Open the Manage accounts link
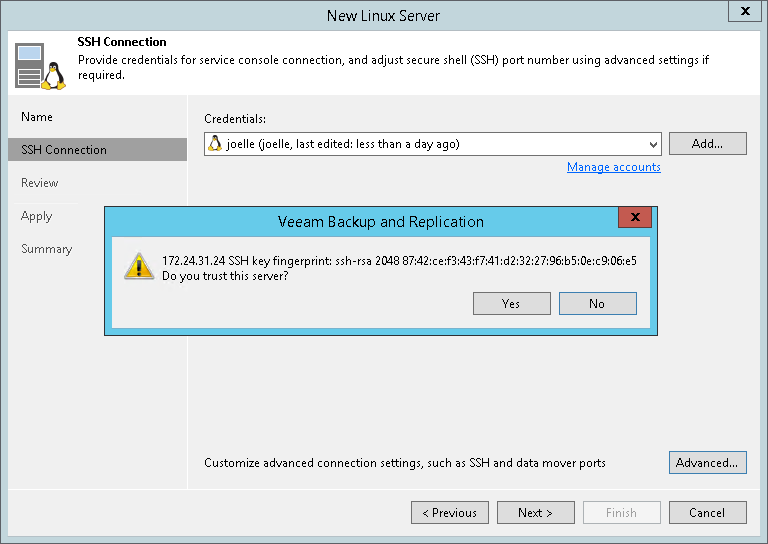 pyautogui.click(x=613, y=167)
